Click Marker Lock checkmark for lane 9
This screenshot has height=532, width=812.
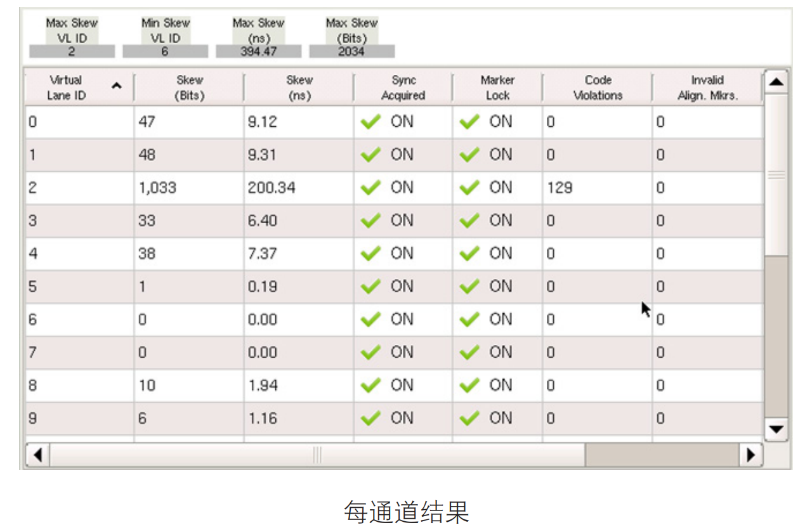coord(469,418)
